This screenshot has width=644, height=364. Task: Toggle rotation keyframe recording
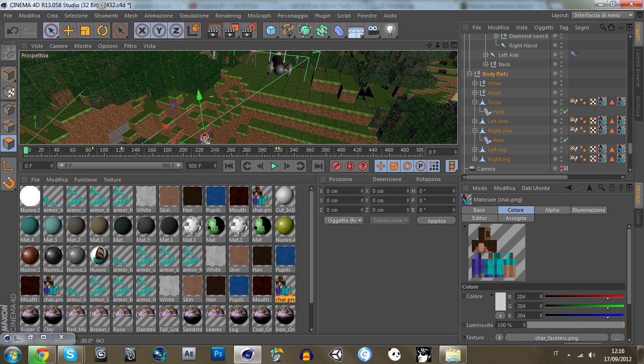(x=407, y=166)
